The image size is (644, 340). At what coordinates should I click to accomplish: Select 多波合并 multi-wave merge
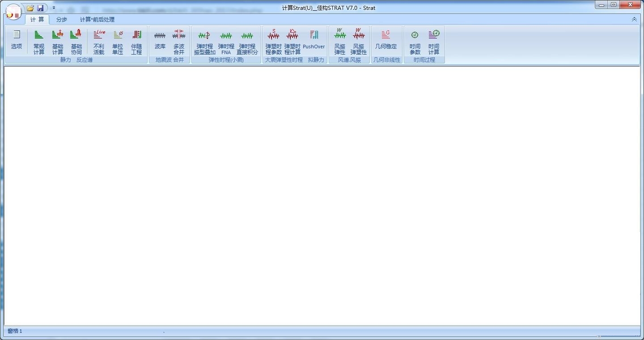(179, 41)
